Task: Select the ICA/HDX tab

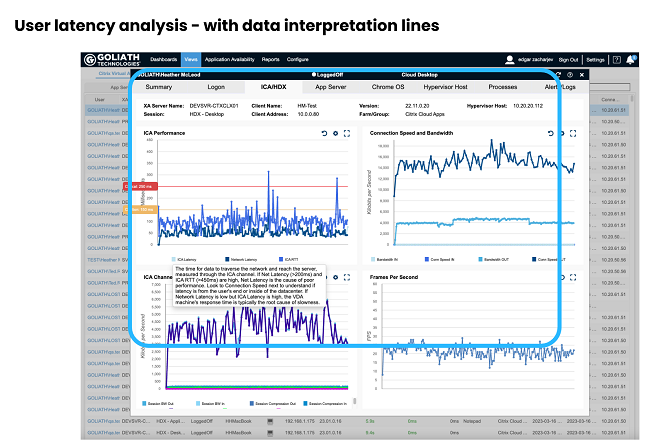Action: tap(274, 87)
